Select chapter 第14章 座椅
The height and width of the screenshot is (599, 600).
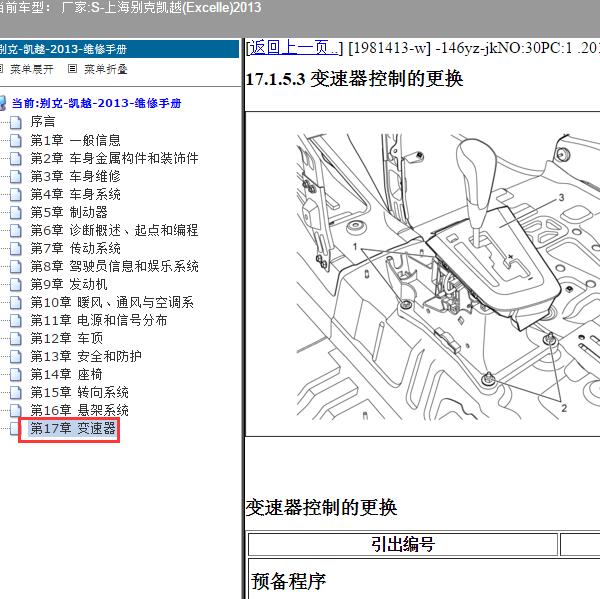click(67, 374)
